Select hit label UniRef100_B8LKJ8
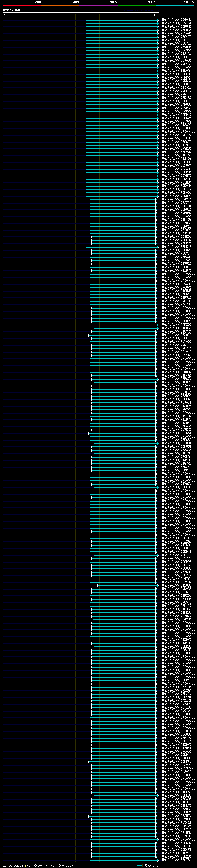197x868 pixels. tap(176, 247)
